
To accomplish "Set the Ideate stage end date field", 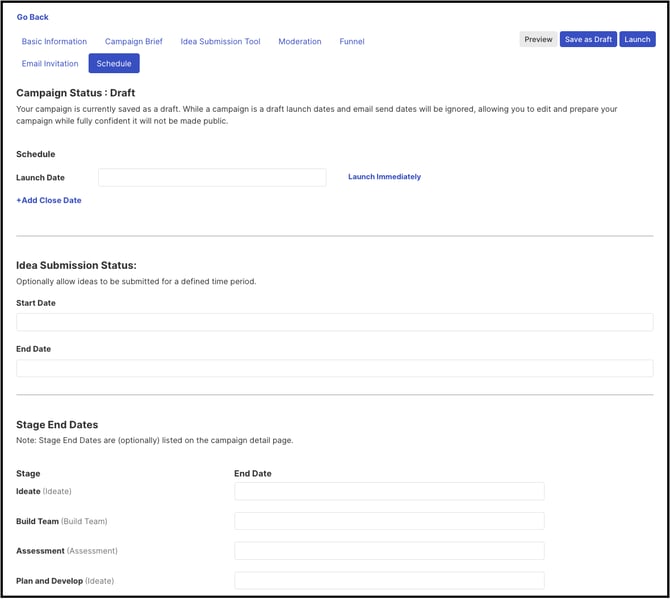I will pos(389,491).
